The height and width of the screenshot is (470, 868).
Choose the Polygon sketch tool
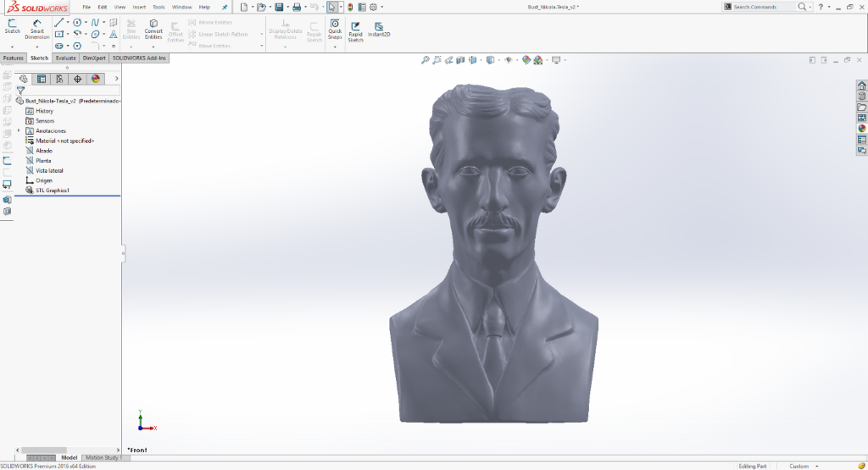click(x=77, y=46)
